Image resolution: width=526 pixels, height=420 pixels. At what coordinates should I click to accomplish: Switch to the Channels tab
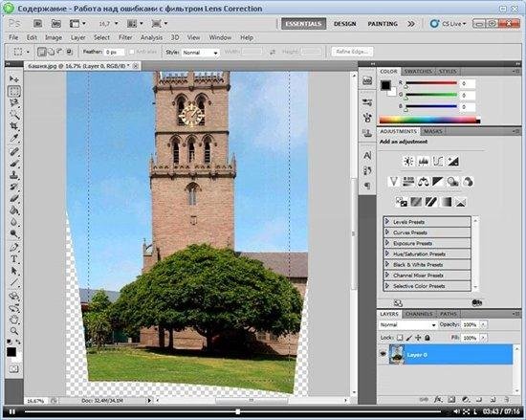tap(419, 314)
